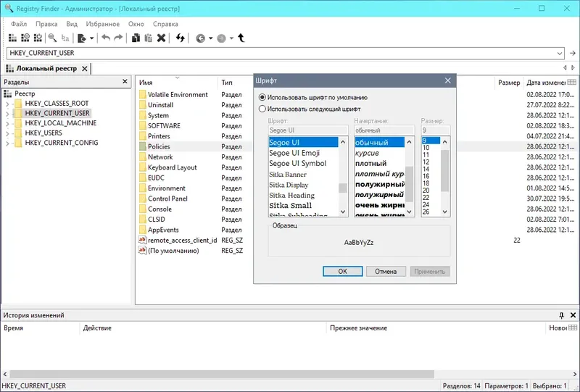580x392 pixels.
Task: Click the Undo arrow in toolbar
Action: tap(106, 38)
